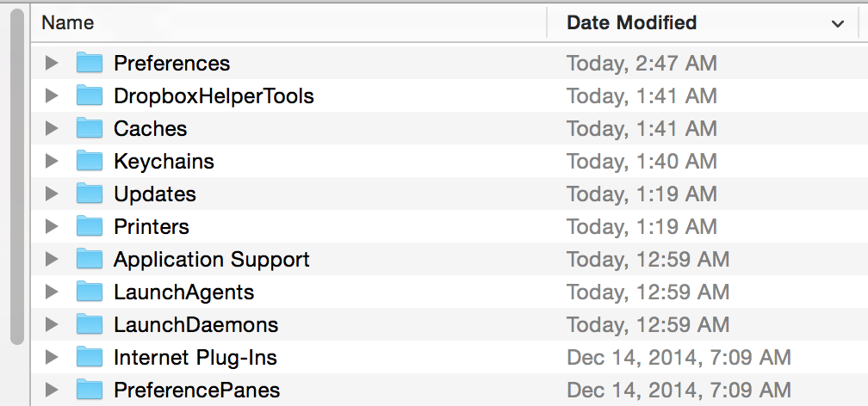Click the LaunchAgents folder icon
The width and height of the screenshot is (868, 406).
click(x=90, y=292)
